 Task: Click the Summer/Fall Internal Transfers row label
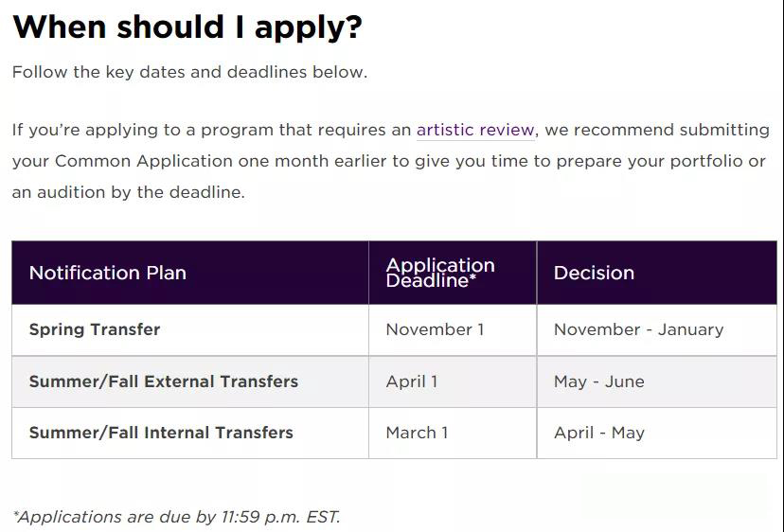pos(161,433)
